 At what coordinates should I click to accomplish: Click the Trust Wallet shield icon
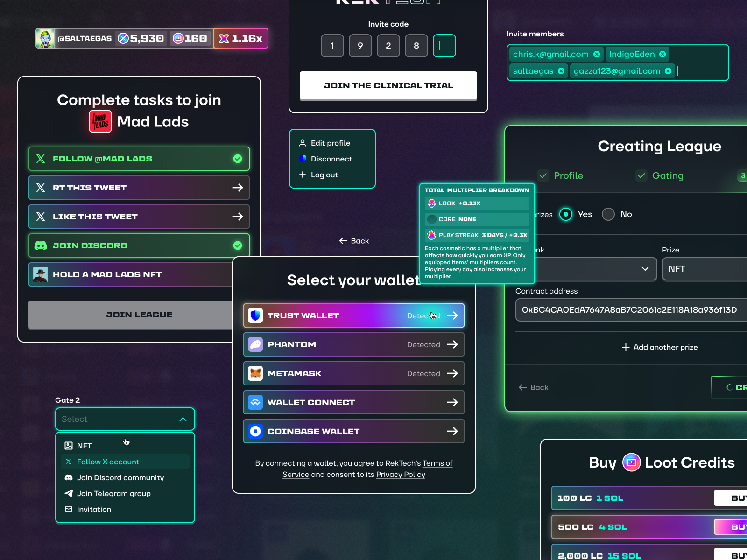coord(255,315)
